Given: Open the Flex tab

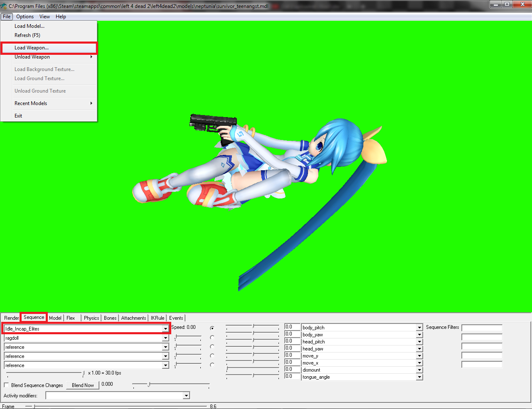Looking at the screenshot, I should pyautogui.click(x=71, y=318).
